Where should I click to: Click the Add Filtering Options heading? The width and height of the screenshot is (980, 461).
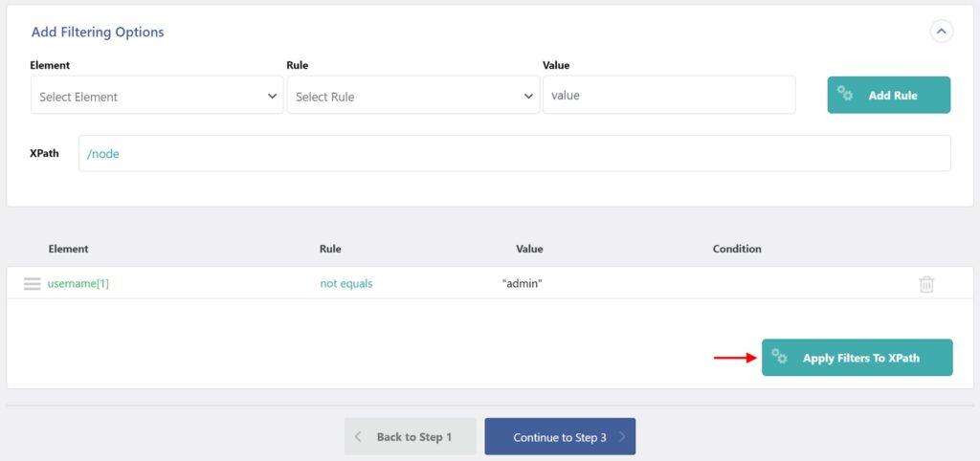click(x=99, y=32)
